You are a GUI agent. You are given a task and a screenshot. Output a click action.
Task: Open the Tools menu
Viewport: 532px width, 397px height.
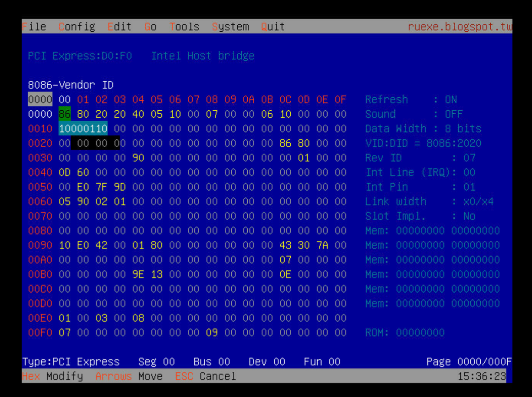185,27
